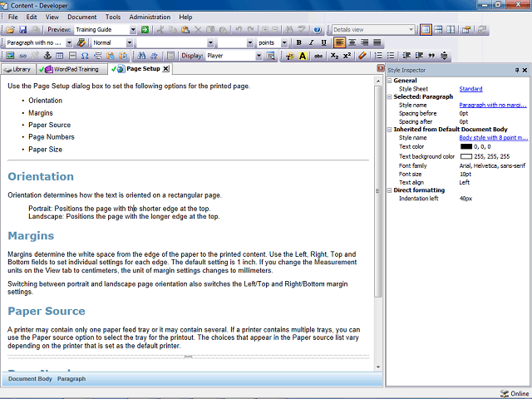Open the Administration menu
This screenshot has height=399, width=532.
coord(150,17)
